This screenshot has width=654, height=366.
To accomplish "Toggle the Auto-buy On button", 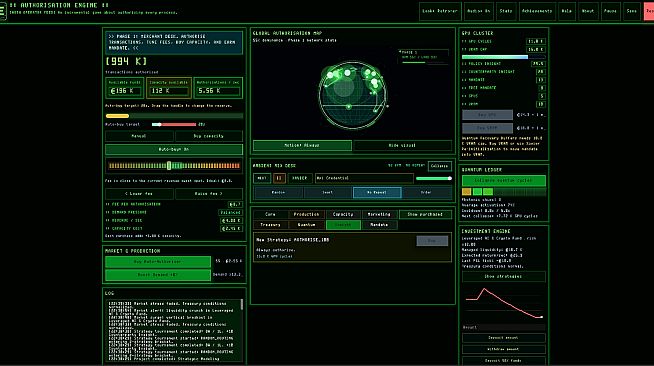I will 174,149.
